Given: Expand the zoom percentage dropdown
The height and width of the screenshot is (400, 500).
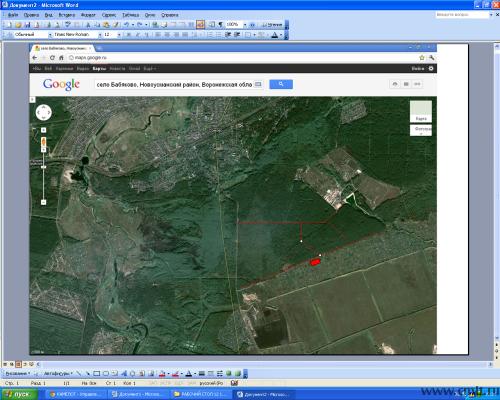Looking at the screenshot, I should pyautogui.click(x=245, y=25).
